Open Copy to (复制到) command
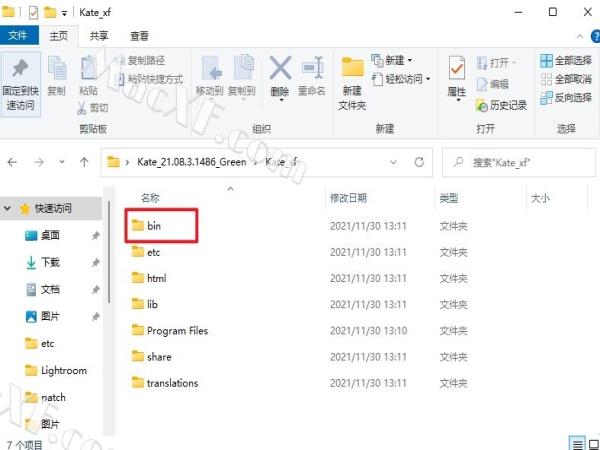 [242, 78]
